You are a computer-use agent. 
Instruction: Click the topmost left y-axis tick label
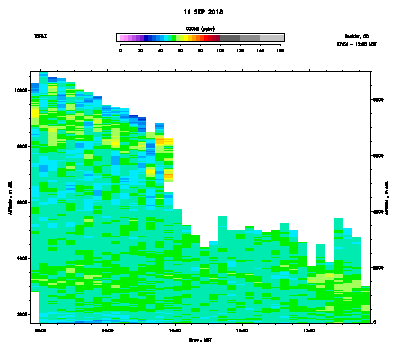[22, 90]
